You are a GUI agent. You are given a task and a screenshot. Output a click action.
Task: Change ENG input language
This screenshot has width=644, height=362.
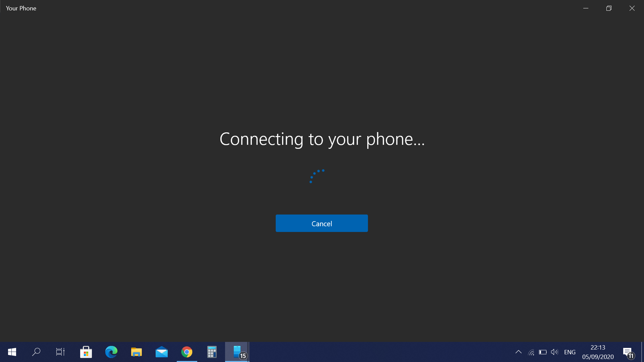pos(570,352)
